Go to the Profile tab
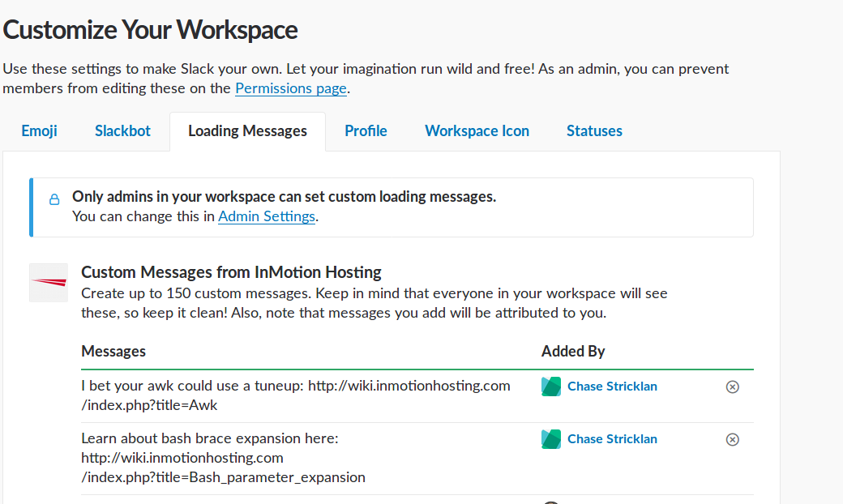Image resolution: width=843 pixels, height=504 pixels. tap(366, 130)
